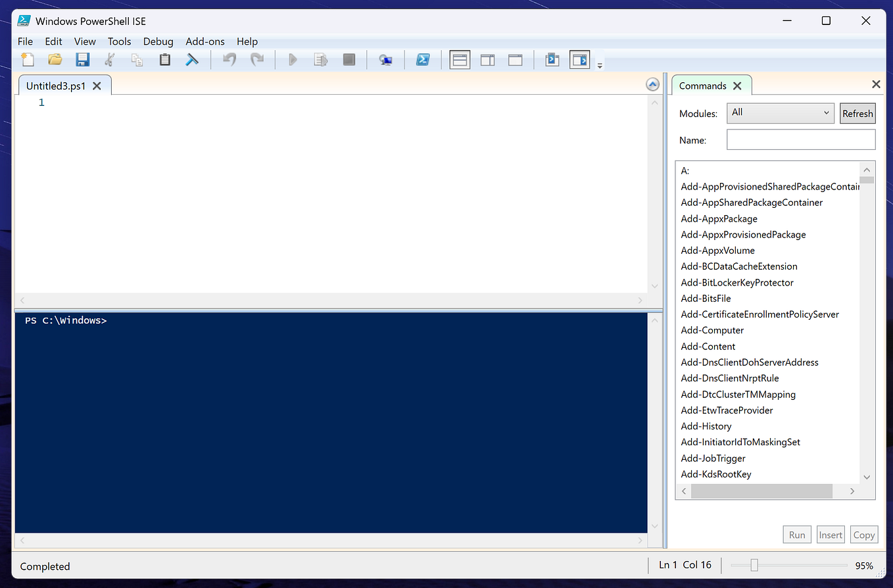Click the Save icon on the toolbar
The image size is (893, 588).
(x=82, y=59)
